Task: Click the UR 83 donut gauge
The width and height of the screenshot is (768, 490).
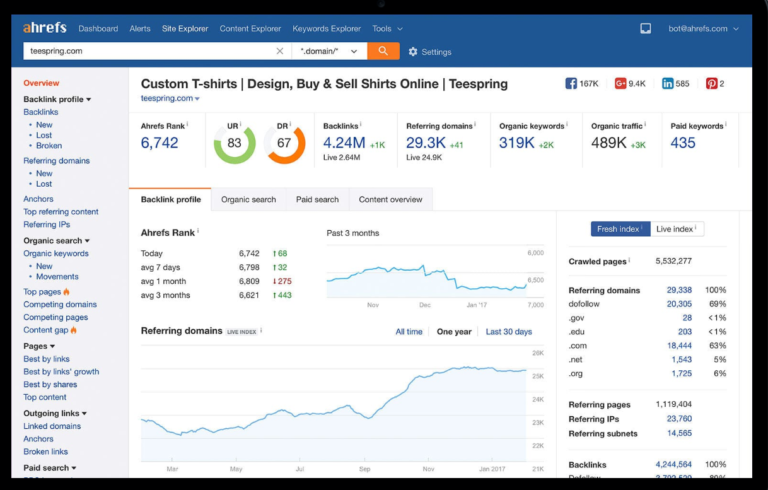Action: pyautogui.click(x=235, y=143)
